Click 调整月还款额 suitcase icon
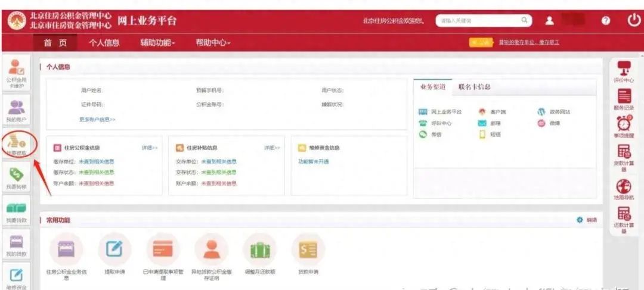Viewport: 644px width, 290px height. [x=259, y=249]
